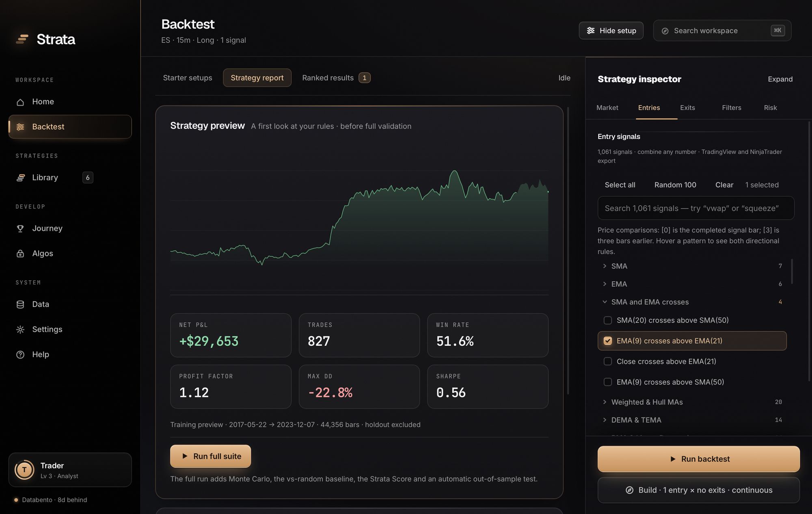Click the Data database icon
The height and width of the screenshot is (514, 812).
point(20,304)
